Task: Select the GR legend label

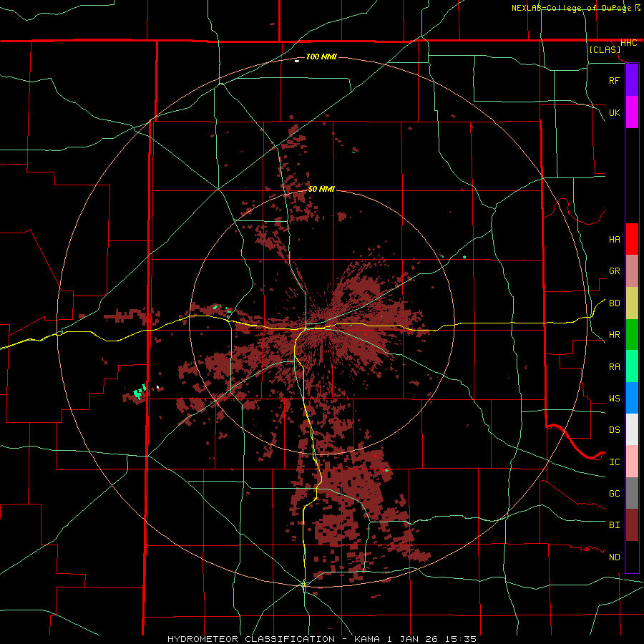Action: tap(614, 271)
